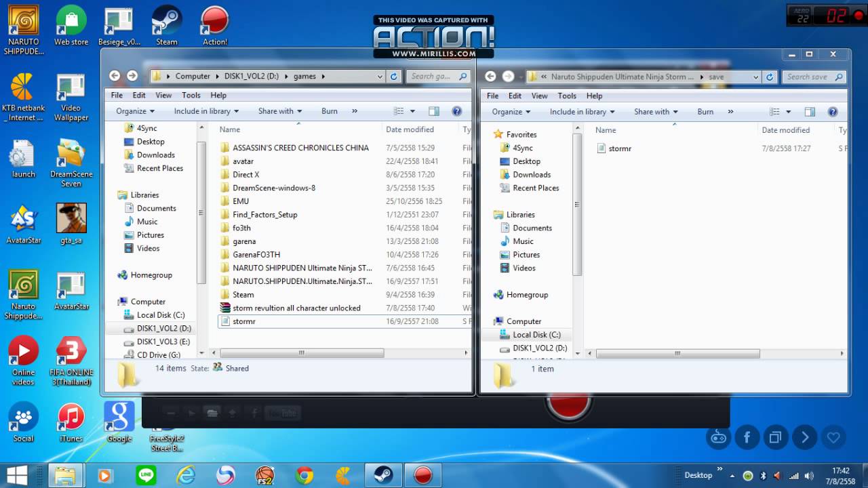The image size is (868, 488).
Task: Open the gta_sa desktop shortcut
Action: tap(71, 224)
